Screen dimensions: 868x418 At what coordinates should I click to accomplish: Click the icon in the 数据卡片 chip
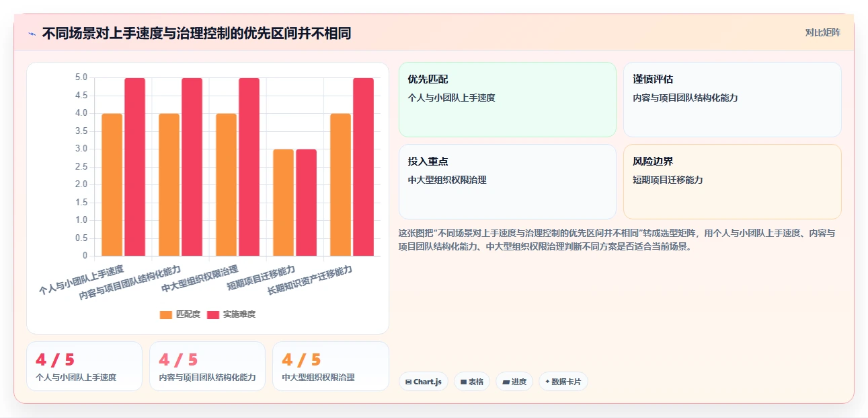[x=547, y=382]
